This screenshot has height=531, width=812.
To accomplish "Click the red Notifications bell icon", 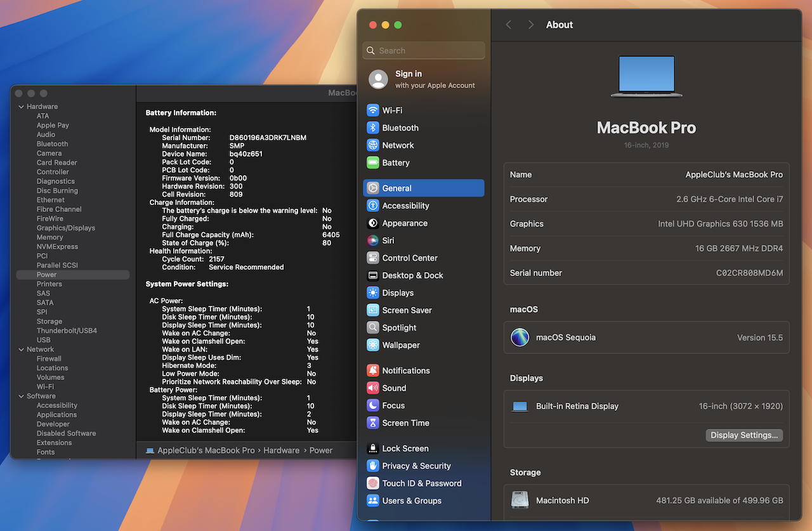I will click(x=373, y=370).
